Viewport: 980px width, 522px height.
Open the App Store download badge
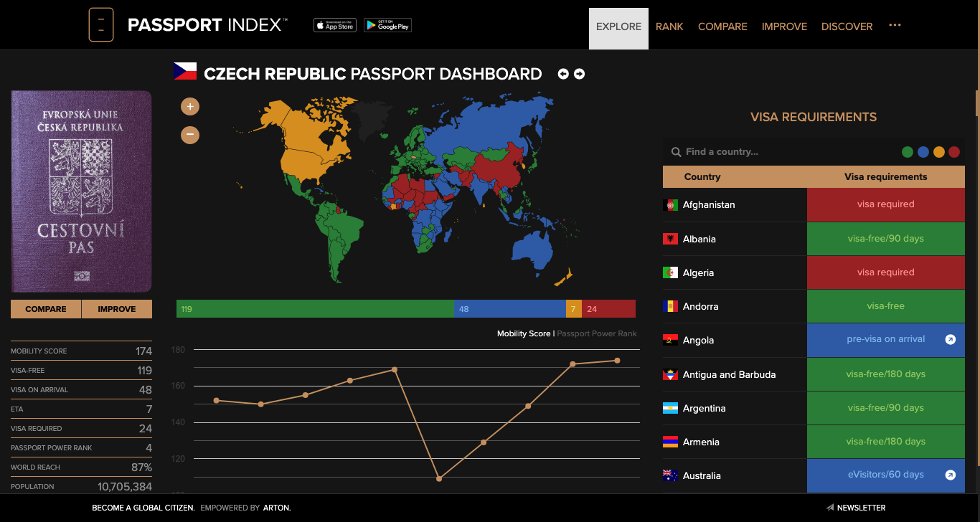pos(335,25)
